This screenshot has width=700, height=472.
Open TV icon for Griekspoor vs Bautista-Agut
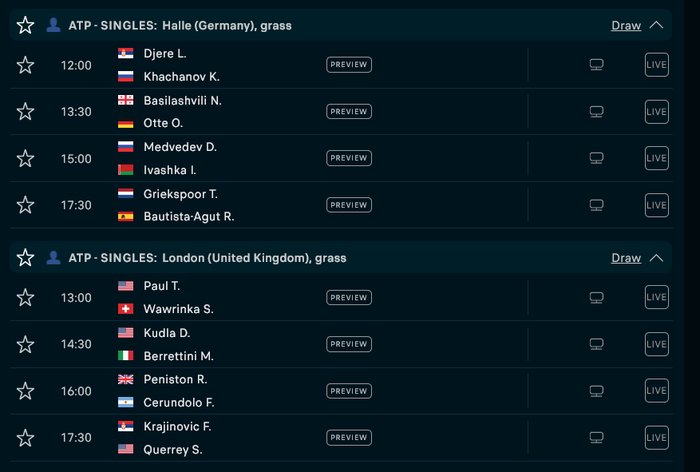[596, 205]
